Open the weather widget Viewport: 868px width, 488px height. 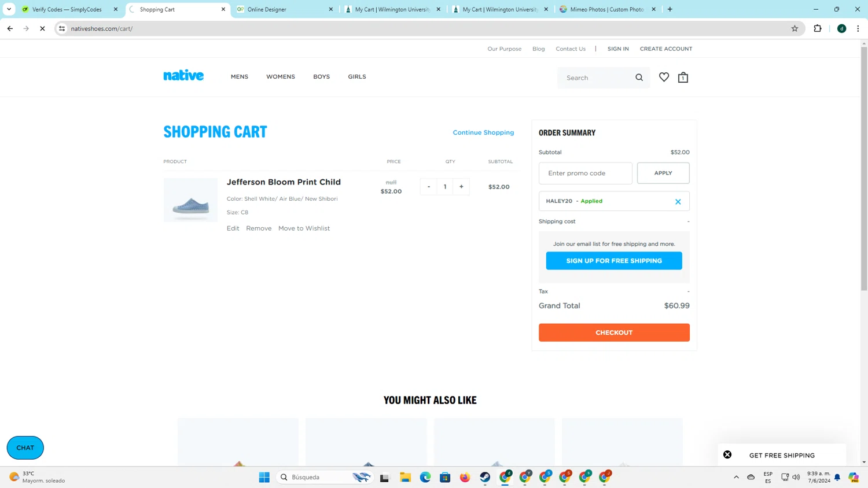pos(38,477)
